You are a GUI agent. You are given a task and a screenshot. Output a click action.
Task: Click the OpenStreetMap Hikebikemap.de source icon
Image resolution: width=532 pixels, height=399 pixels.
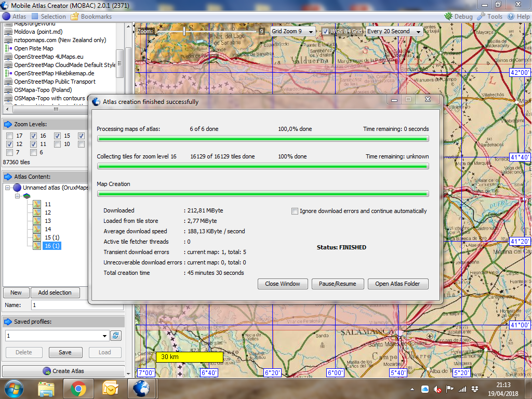8,73
